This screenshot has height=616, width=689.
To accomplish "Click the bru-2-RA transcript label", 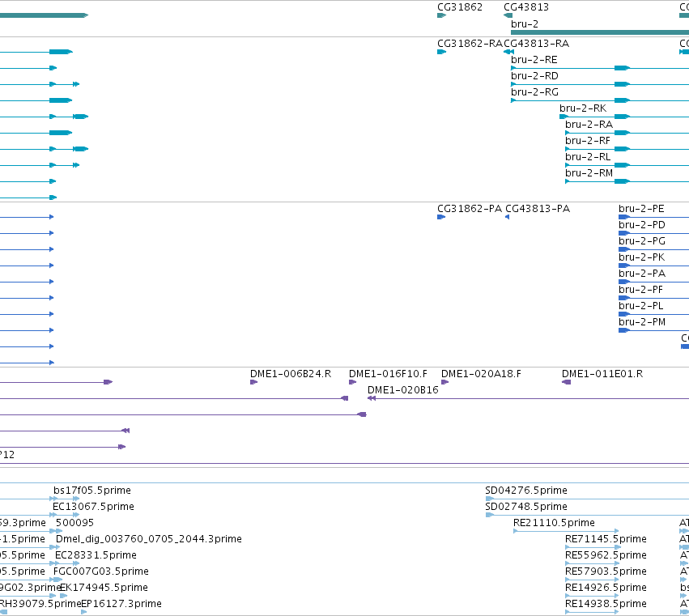I will [589, 125].
